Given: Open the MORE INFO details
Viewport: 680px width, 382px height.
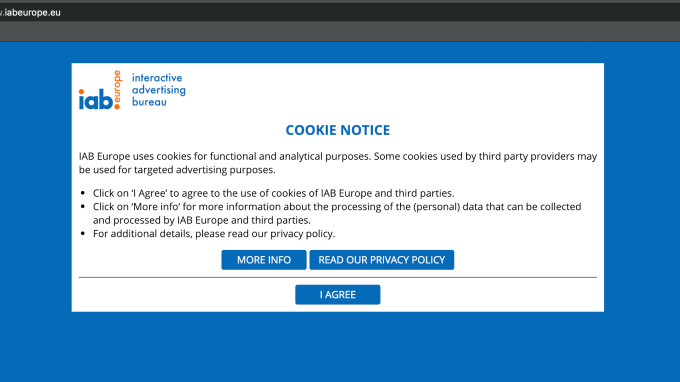Looking at the screenshot, I should click(264, 260).
